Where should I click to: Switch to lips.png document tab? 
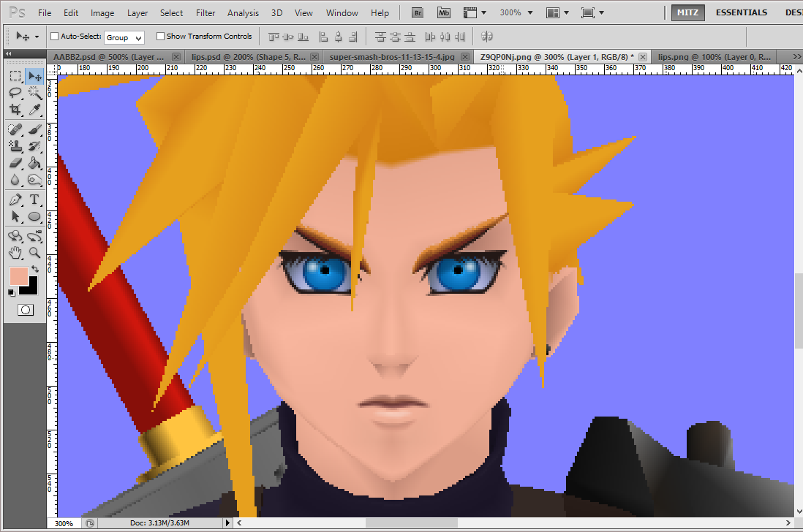pyautogui.click(x=714, y=57)
